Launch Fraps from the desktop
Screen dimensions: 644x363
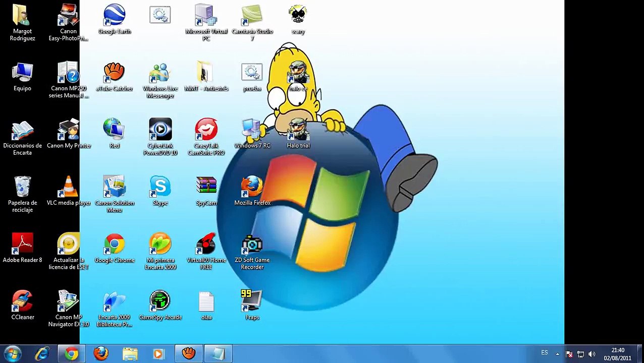pos(252,305)
